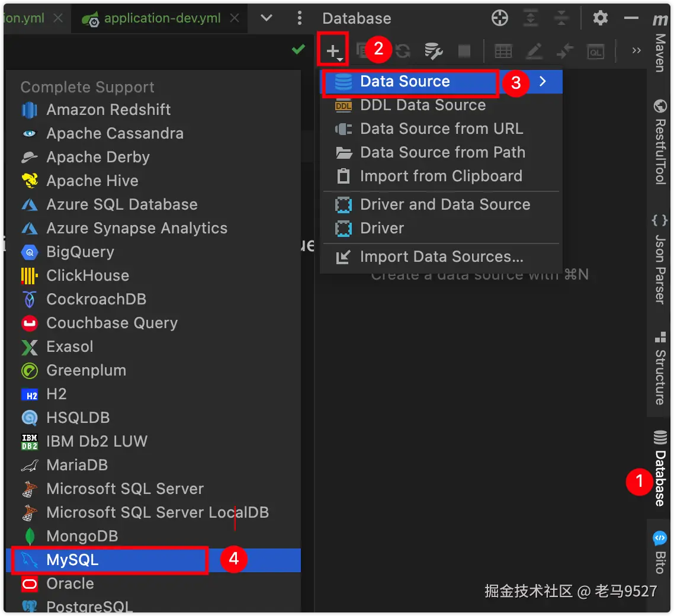The image size is (674, 616).
Task: Click Jump to Source arrows icon
Action: tap(565, 51)
